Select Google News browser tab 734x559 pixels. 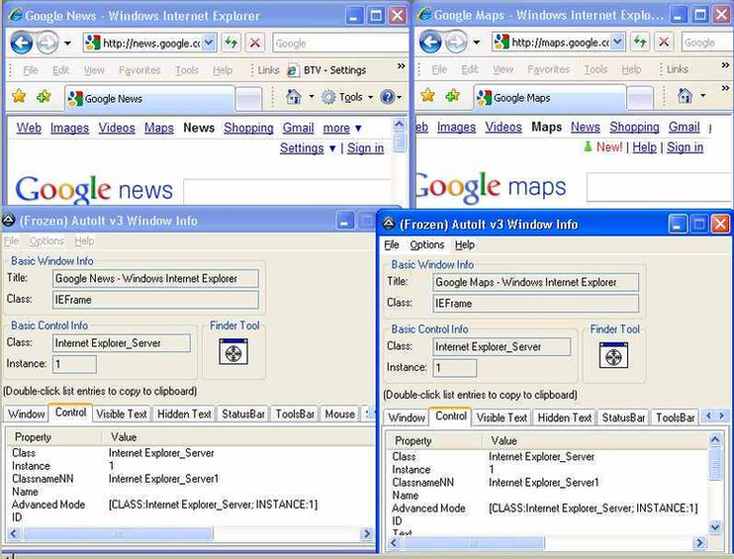150,98
